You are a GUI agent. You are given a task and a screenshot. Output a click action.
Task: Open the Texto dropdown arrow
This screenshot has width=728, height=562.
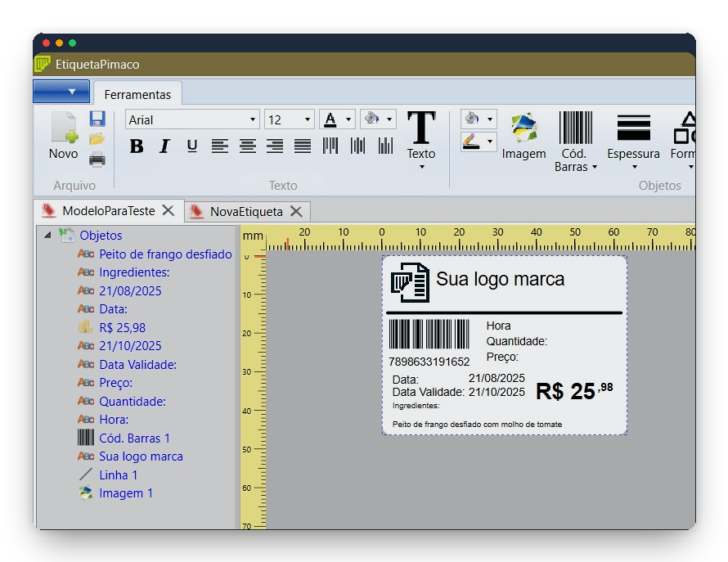point(421,167)
